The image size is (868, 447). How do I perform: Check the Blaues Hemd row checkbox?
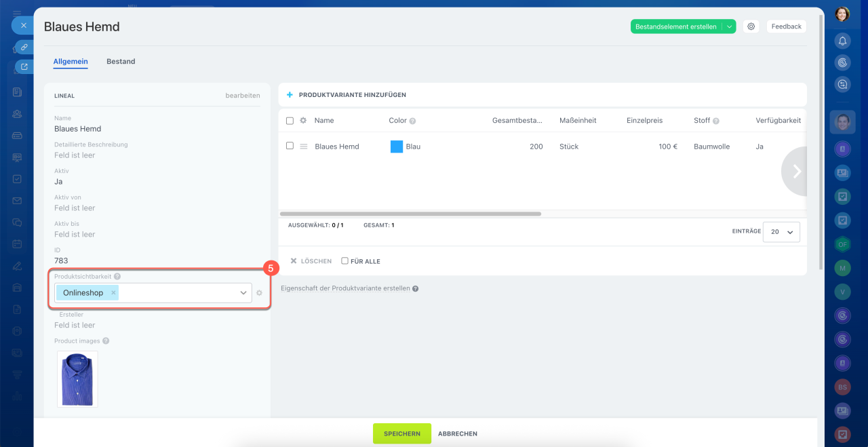(x=290, y=146)
